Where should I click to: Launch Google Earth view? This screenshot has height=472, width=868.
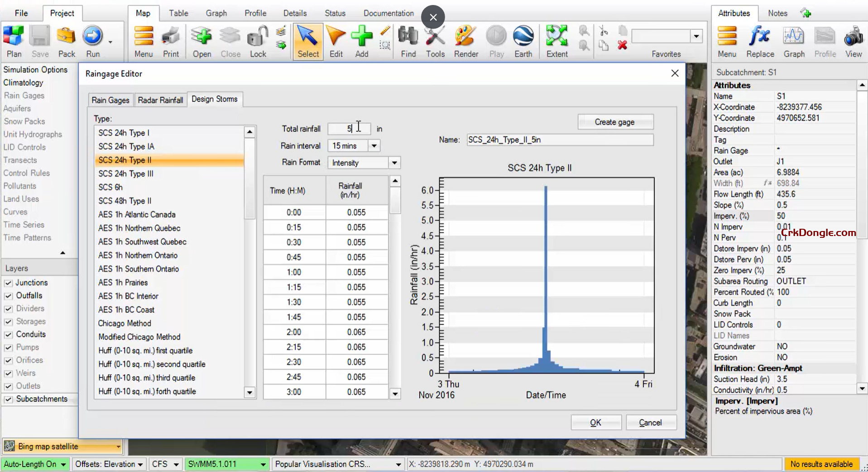523,41
